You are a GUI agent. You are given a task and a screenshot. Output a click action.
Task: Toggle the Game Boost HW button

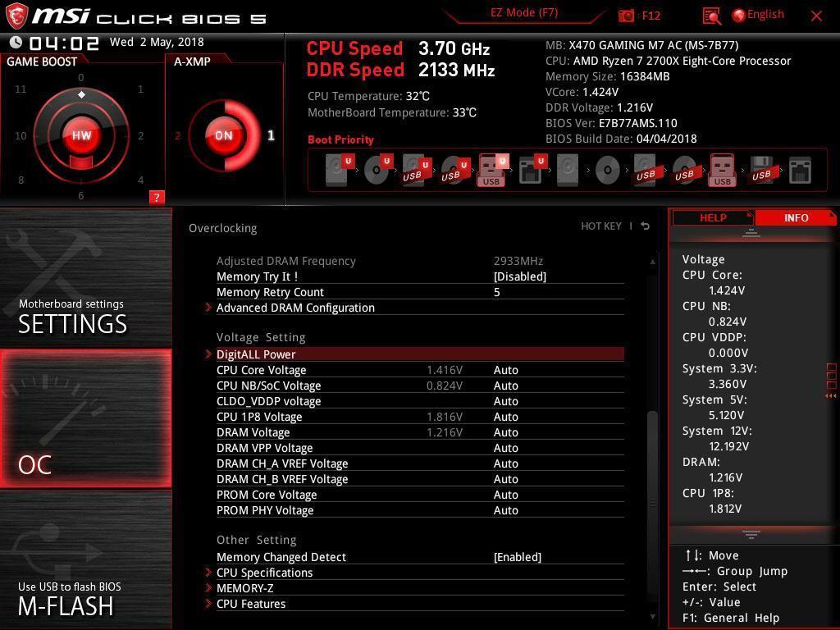click(81, 135)
